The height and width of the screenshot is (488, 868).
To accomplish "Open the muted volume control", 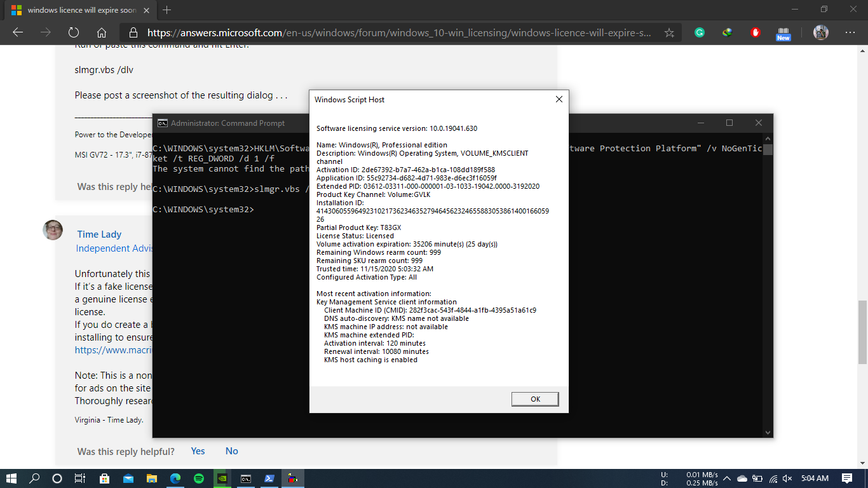I will point(788,478).
